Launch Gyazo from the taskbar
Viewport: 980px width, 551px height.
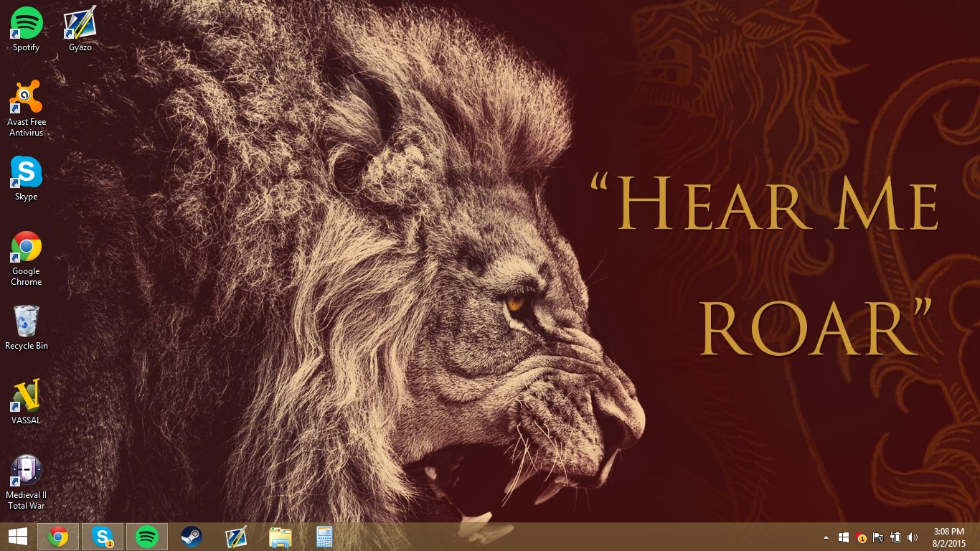point(236,537)
